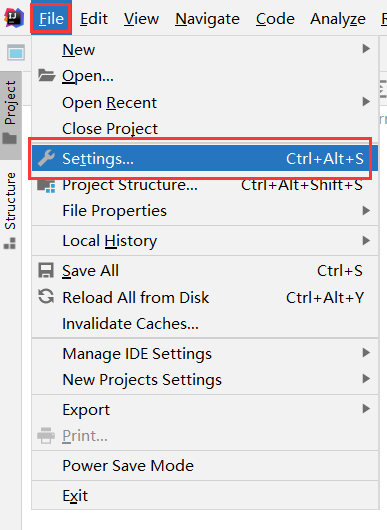Open the Edit menu

tap(94, 18)
